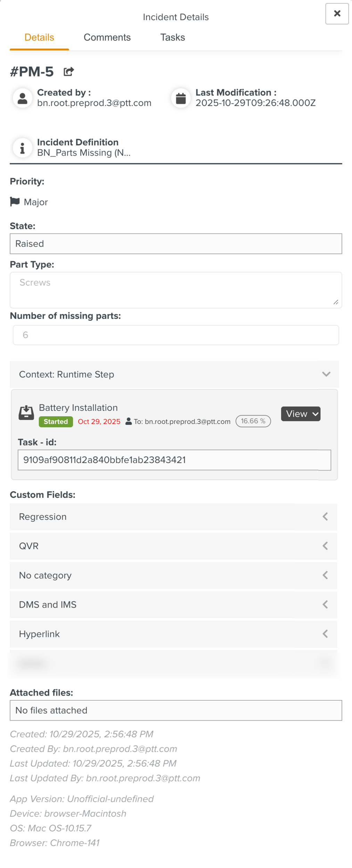Click the App Version: Unofficial-undefined line

pos(82,799)
